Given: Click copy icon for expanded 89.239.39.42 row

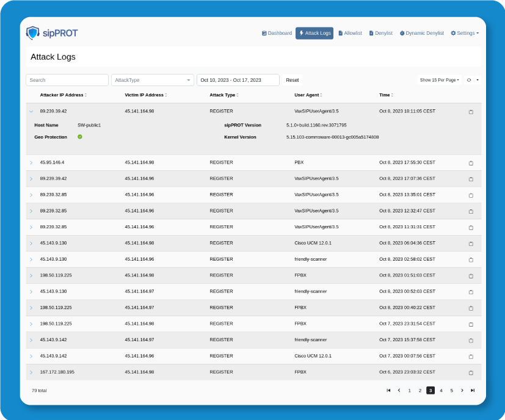Looking at the screenshot, I should click(x=471, y=112).
